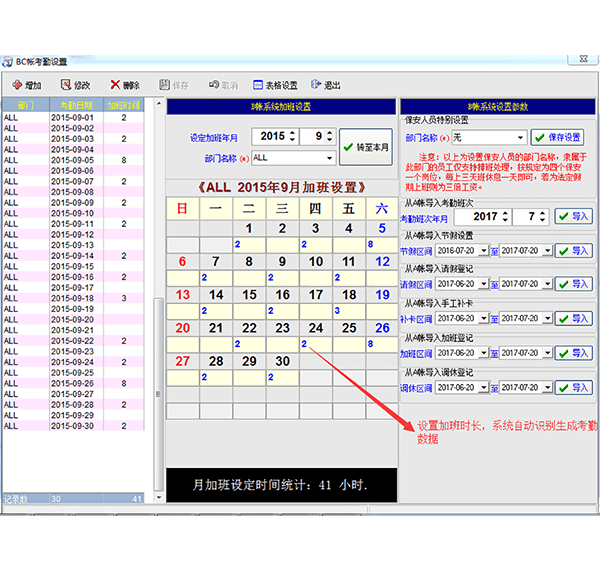The width and height of the screenshot is (600, 571).
Task: Click 保存设置 to save department settings
Action: (x=556, y=137)
